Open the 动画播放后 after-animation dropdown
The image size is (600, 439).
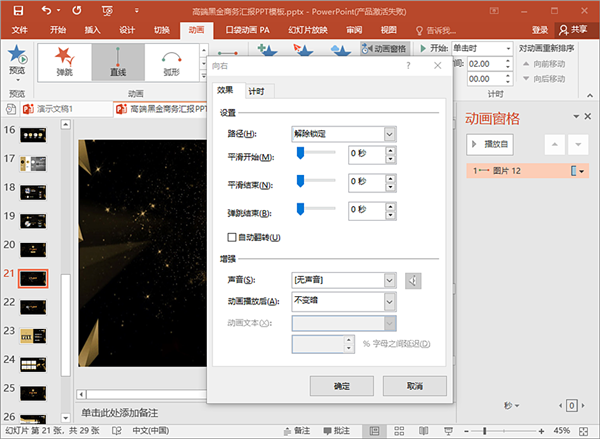tap(344, 302)
